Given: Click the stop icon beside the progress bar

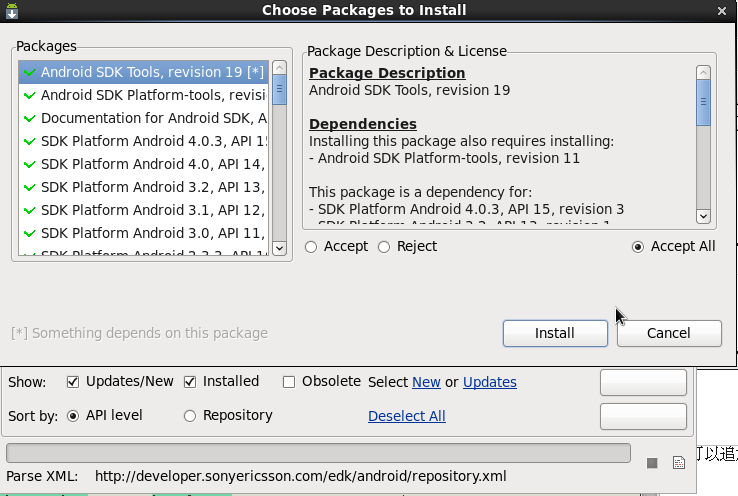Looking at the screenshot, I should click(x=652, y=463).
